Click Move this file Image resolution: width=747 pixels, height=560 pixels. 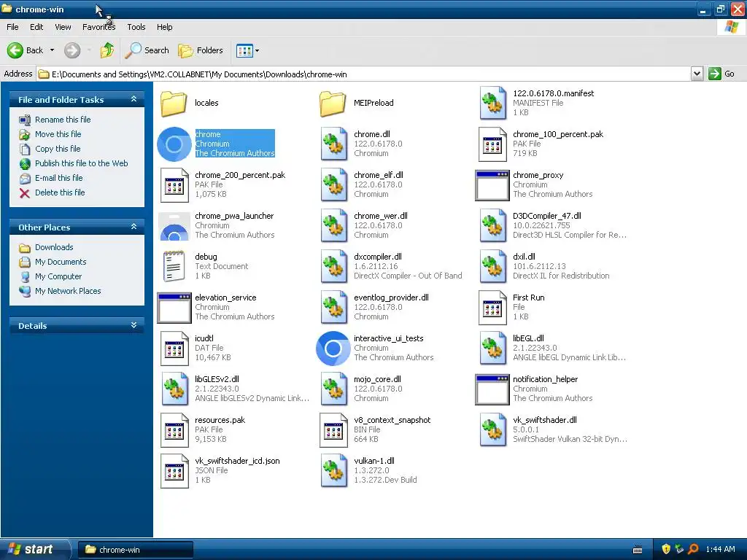[x=58, y=134]
